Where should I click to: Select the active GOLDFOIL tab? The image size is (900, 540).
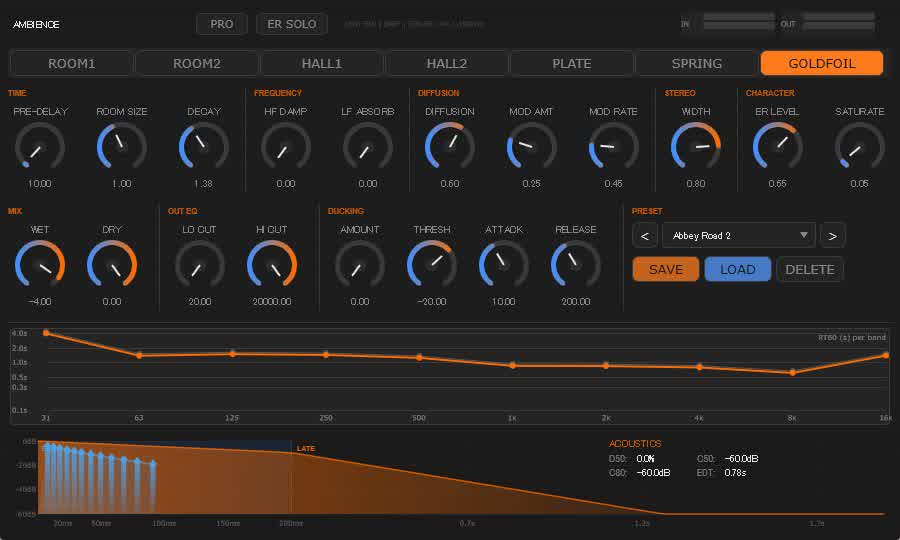click(822, 63)
